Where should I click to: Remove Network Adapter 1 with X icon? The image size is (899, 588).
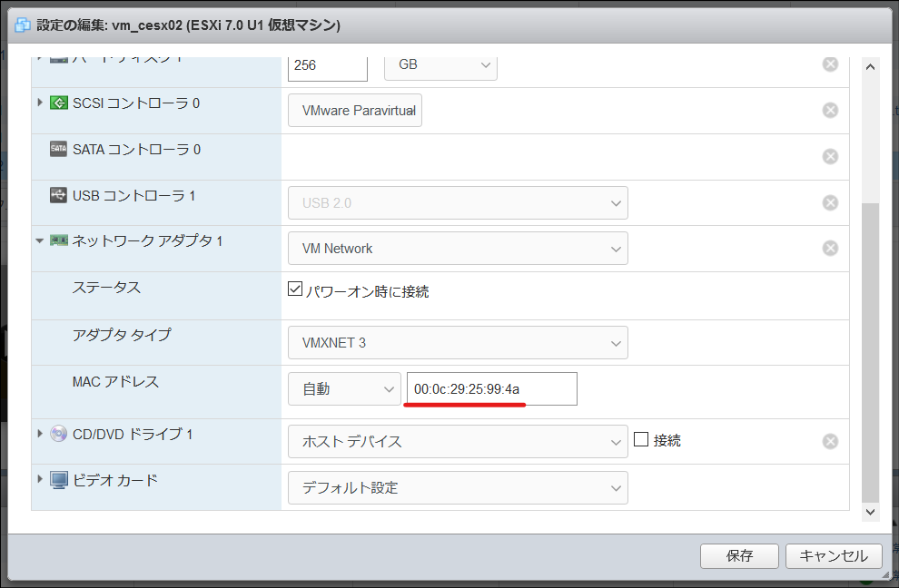(x=830, y=248)
